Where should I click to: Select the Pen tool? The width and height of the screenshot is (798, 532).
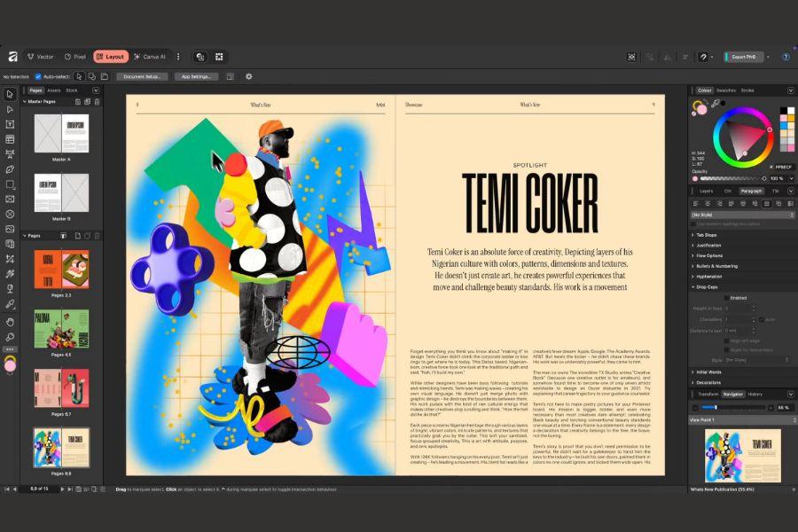click(10, 169)
